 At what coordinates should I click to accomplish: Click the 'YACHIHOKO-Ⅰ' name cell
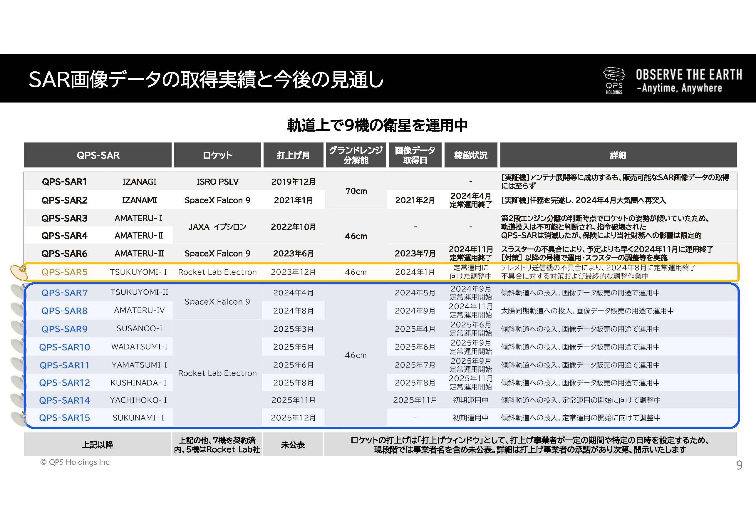pos(138,400)
